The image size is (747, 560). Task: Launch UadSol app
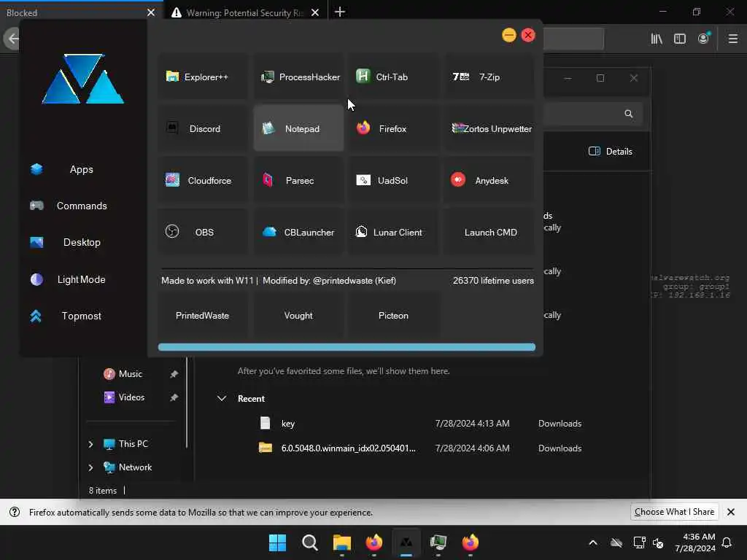(x=393, y=181)
